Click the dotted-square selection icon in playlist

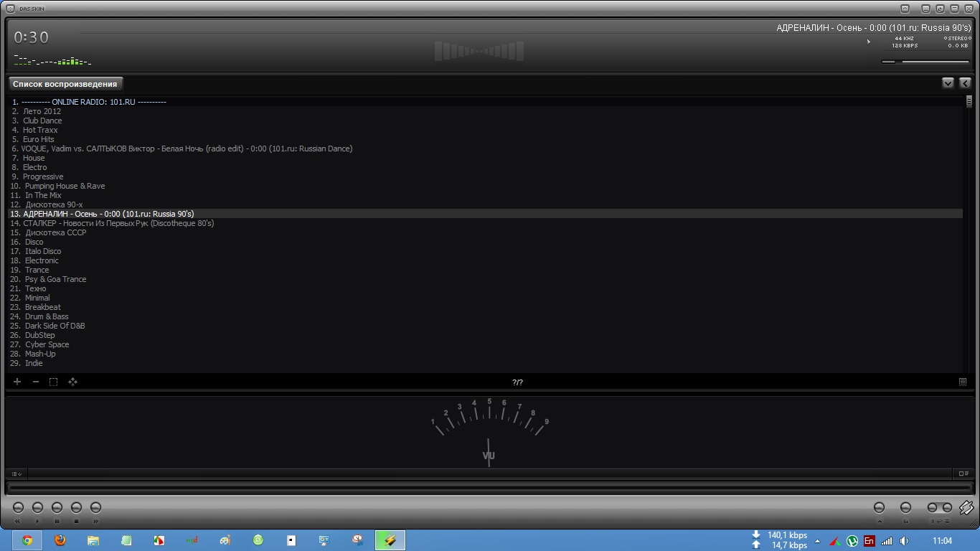53,382
